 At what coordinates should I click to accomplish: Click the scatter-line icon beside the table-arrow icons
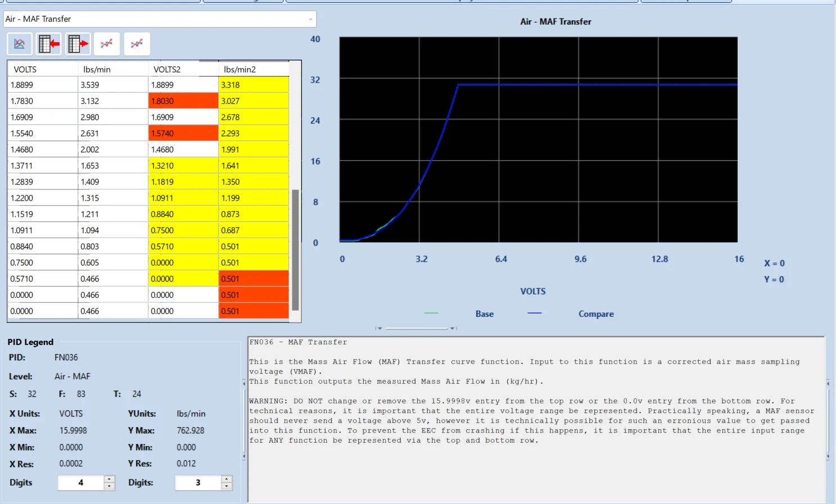[107, 44]
